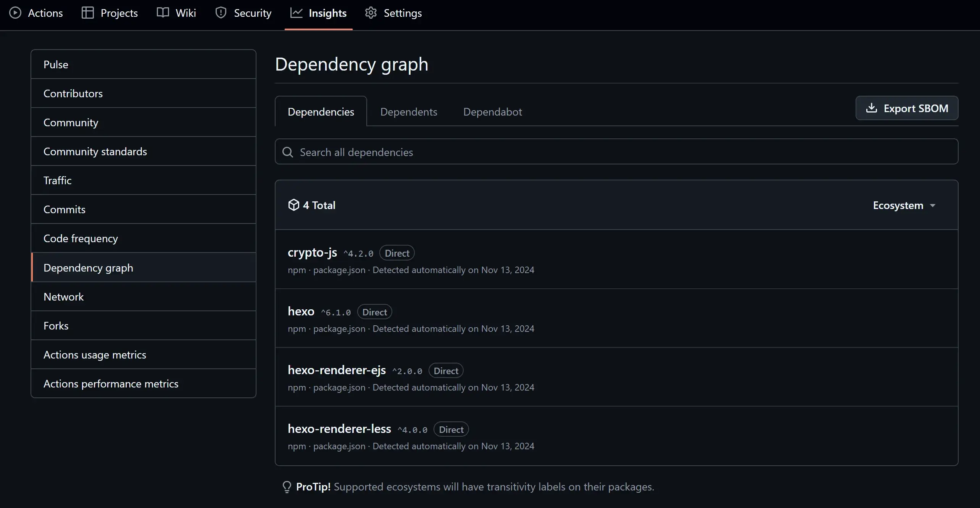Image resolution: width=980 pixels, height=508 pixels.
Task: Click the Security shield icon
Action: [x=221, y=13]
